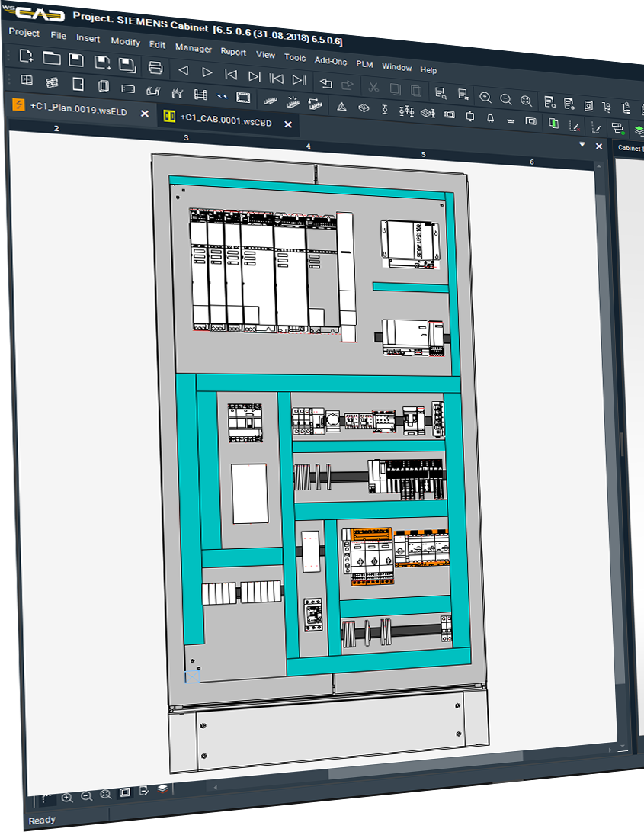644x832 pixels.
Task: Select the mounting rail ladder icon
Action: click(200, 95)
